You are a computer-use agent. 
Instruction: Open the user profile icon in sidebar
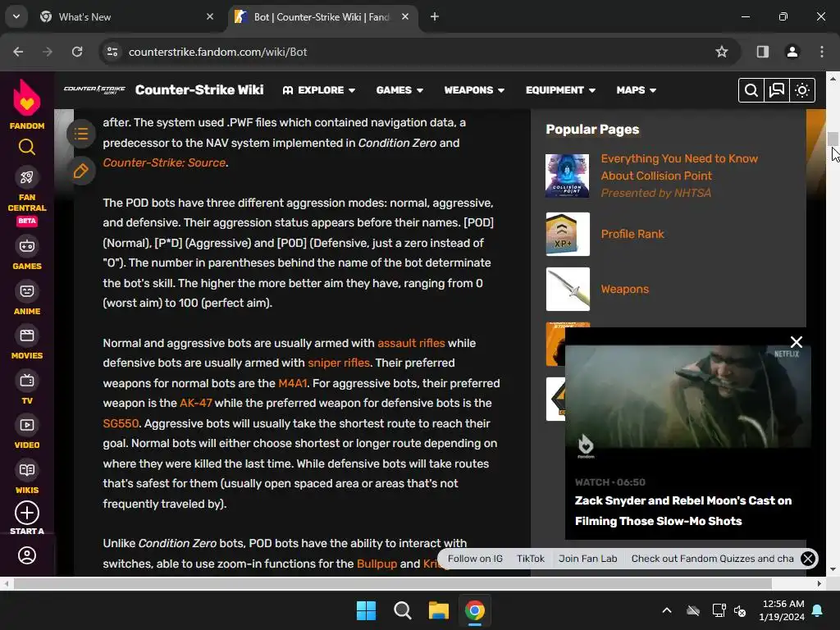(27, 555)
